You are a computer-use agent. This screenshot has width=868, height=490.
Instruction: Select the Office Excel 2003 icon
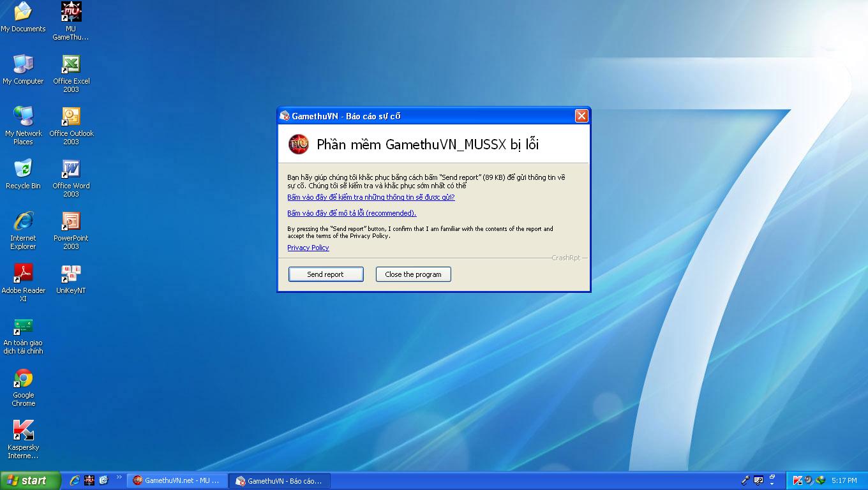pyautogui.click(x=71, y=65)
